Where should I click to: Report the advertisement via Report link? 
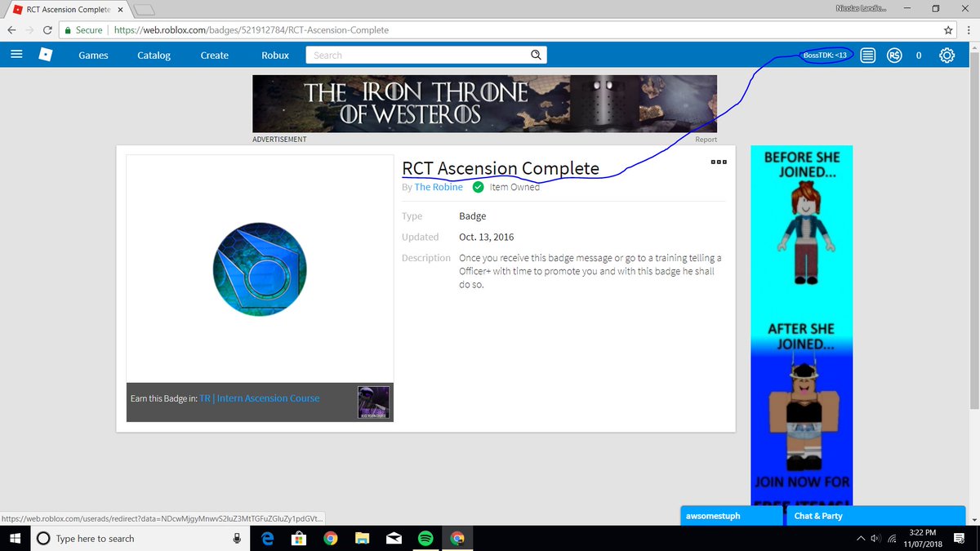click(x=706, y=140)
